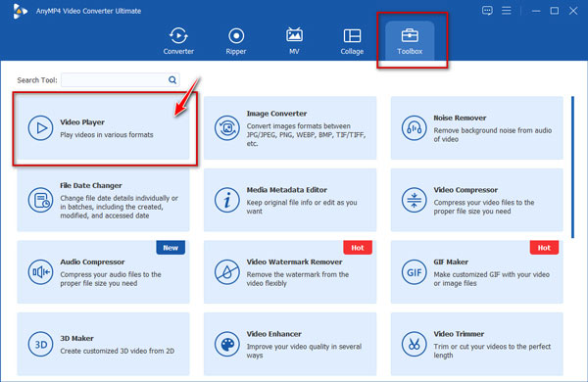Launch Audio Compressor by its title
The width and height of the screenshot is (588, 382).
[x=92, y=262]
